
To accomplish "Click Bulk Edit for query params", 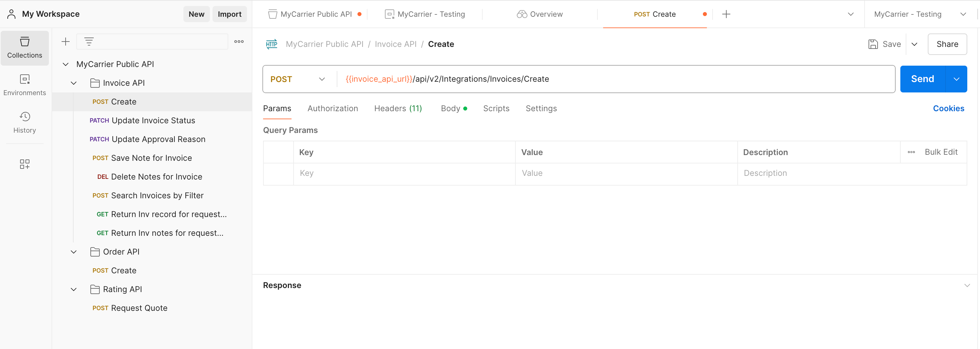I will [941, 152].
